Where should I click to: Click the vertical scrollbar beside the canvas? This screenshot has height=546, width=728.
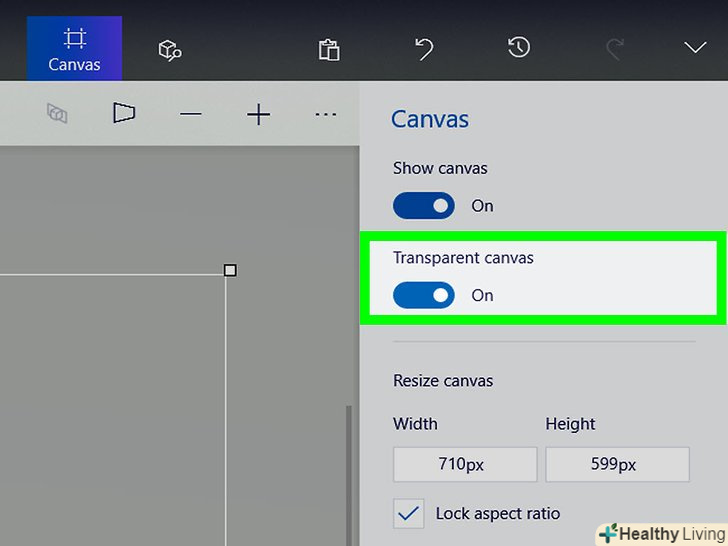coord(348,470)
